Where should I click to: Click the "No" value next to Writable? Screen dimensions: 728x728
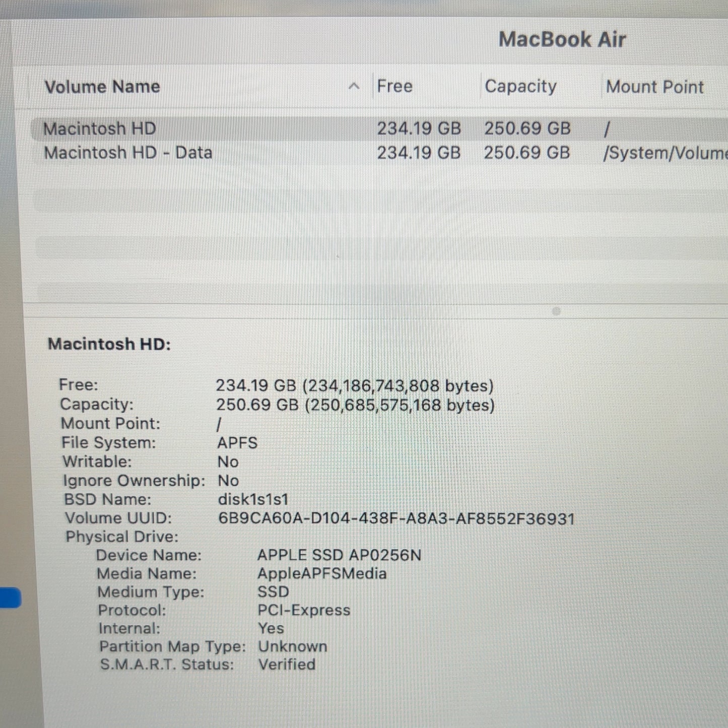228,462
